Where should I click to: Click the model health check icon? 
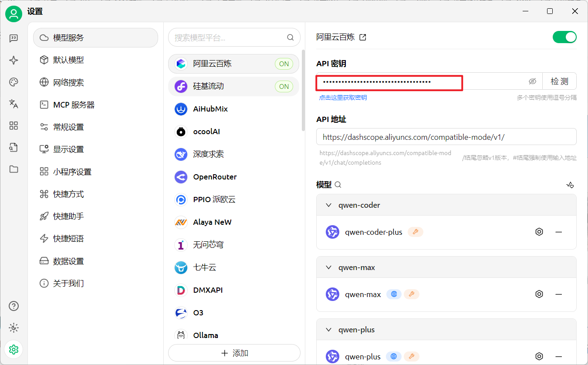click(570, 185)
